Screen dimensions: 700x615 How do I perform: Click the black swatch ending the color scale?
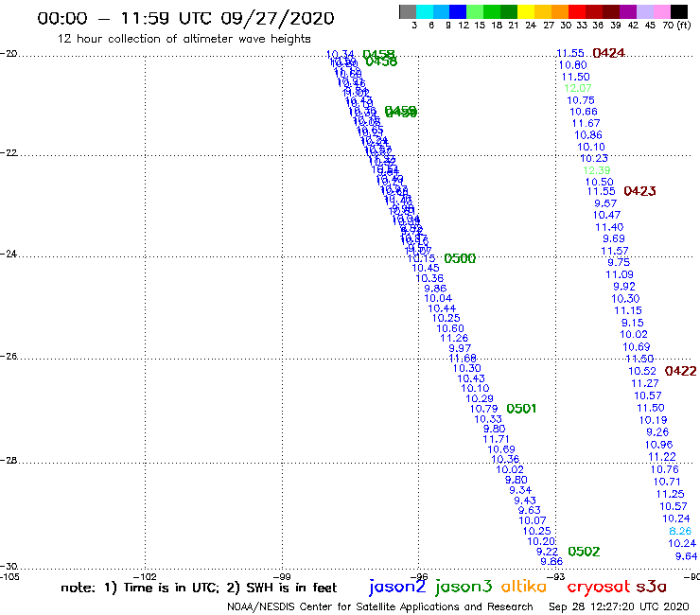tap(678, 11)
